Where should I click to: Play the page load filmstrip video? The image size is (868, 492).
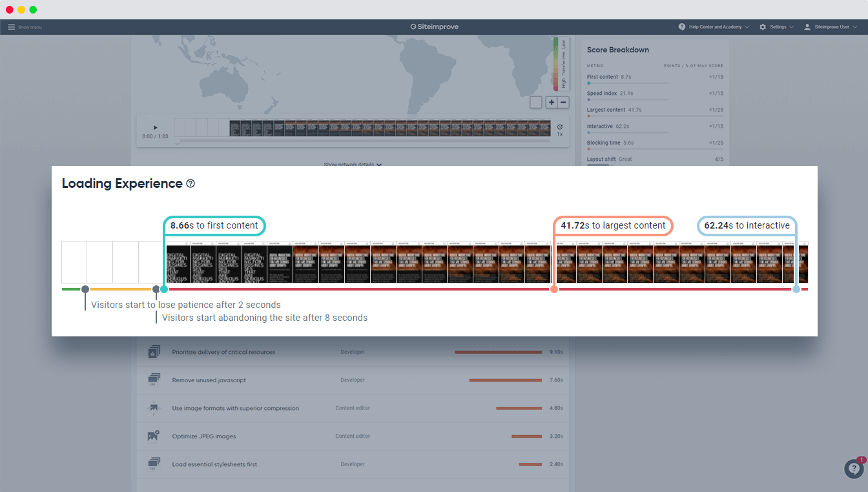pyautogui.click(x=155, y=128)
